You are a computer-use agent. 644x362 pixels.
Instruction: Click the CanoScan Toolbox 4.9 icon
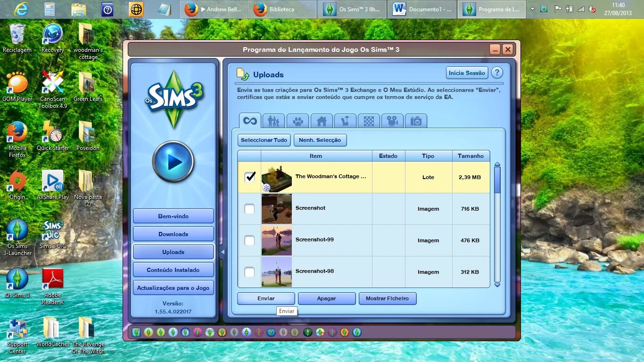[x=53, y=90]
